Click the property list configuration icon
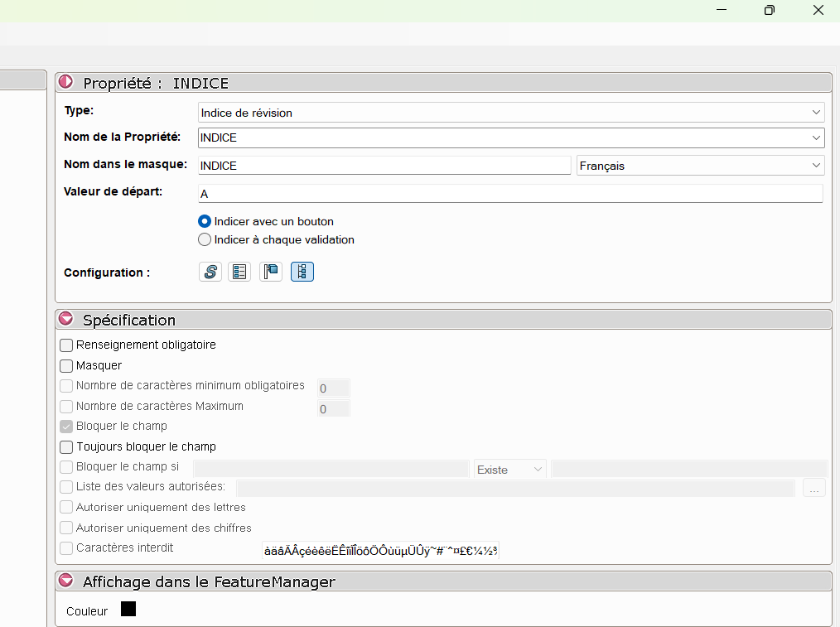Viewport: 840px width, 627px height. [239, 272]
